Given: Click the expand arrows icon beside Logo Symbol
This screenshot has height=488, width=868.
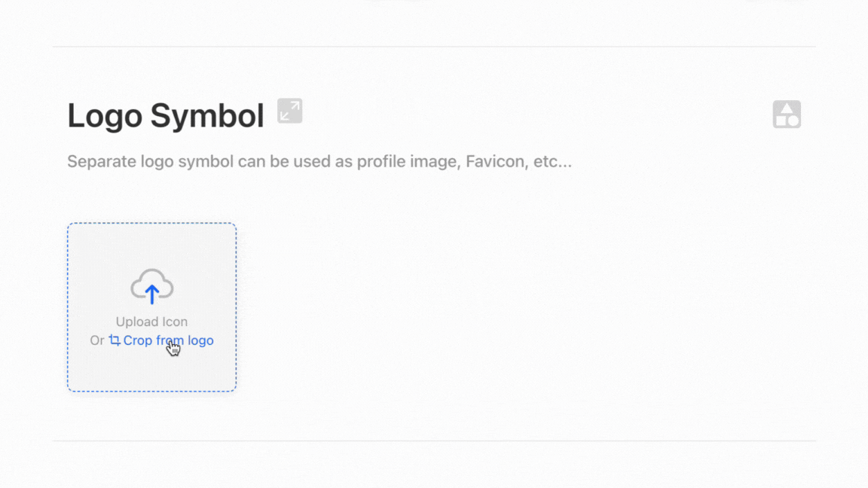Looking at the screenshot, I should [x=289, y=111].
